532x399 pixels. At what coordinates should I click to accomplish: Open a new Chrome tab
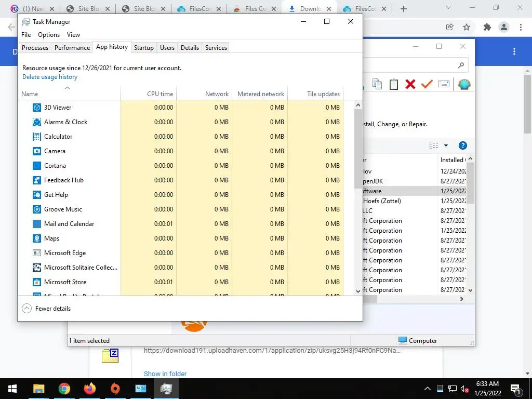[403, 9]
